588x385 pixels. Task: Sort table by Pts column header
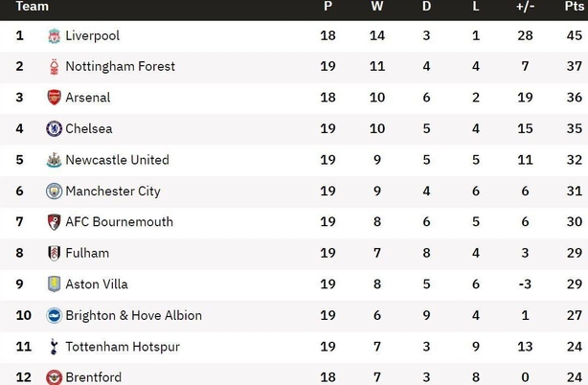(574, 6)
